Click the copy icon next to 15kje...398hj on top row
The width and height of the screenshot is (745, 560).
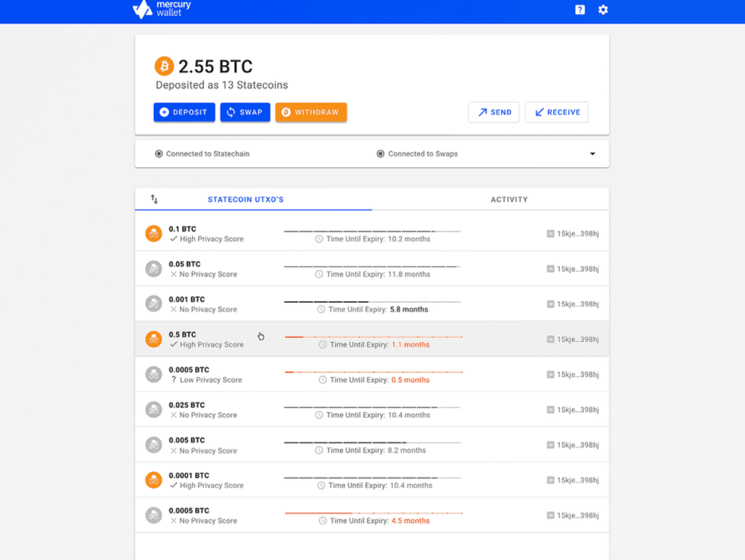tap(549, 233)
